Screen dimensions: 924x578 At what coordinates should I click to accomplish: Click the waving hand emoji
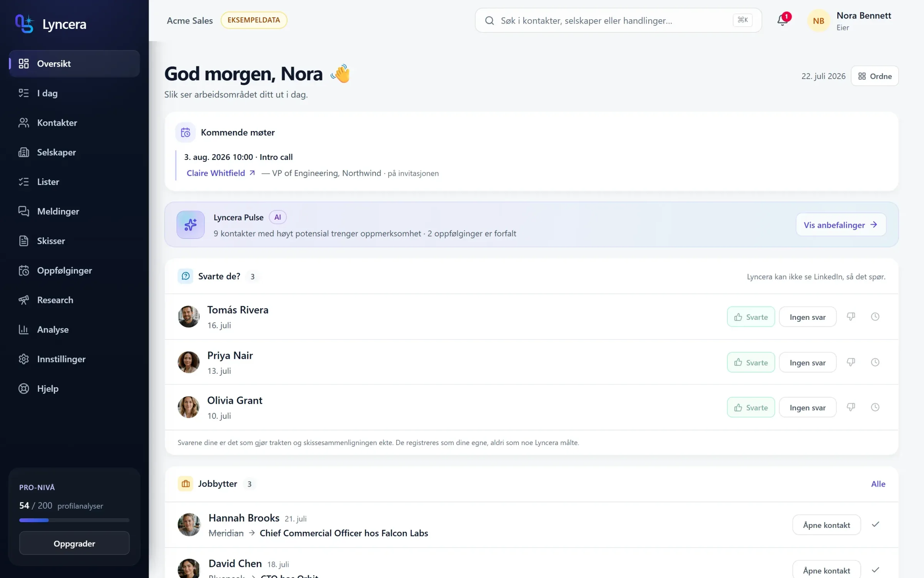[x=341, y=73]
